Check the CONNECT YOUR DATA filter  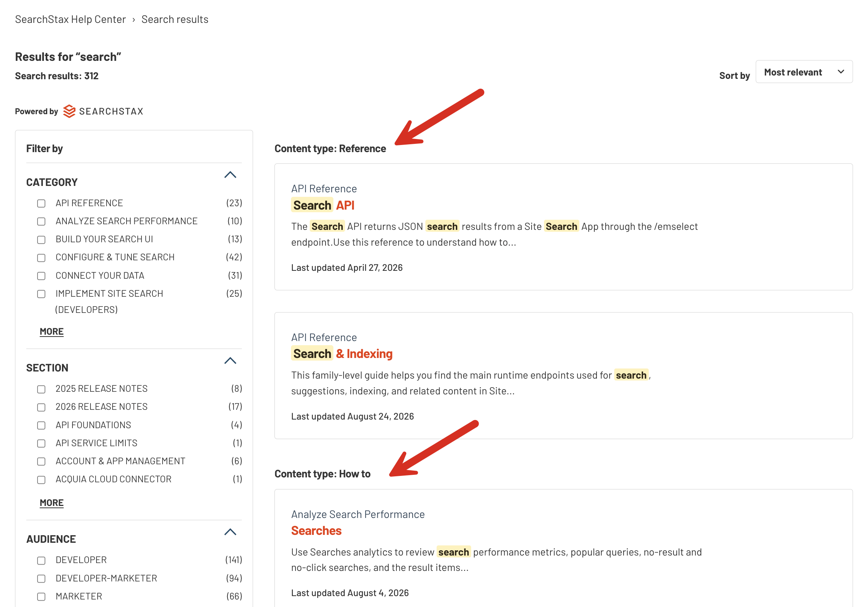(41, 276)
